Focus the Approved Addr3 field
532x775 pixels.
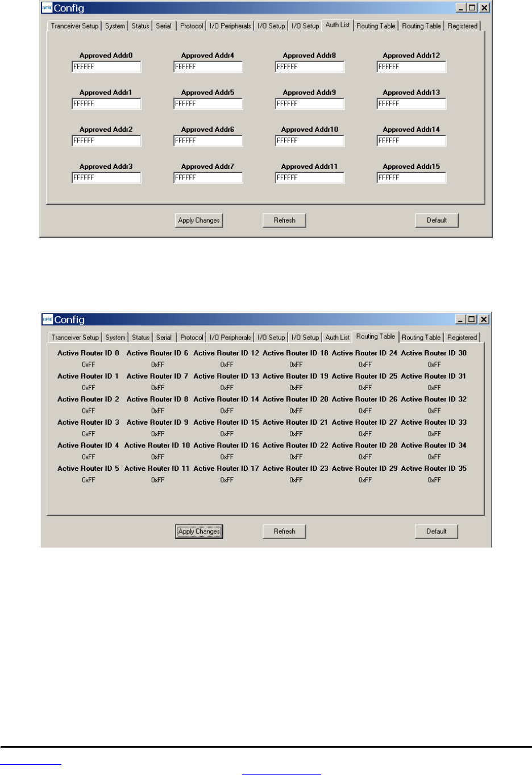click(106, 178)
